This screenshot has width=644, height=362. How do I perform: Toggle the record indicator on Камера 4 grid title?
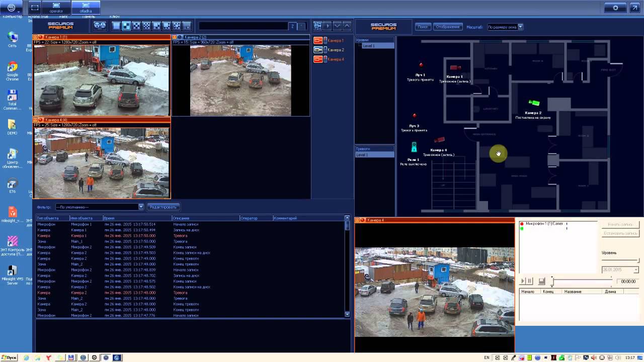[41, 120]
